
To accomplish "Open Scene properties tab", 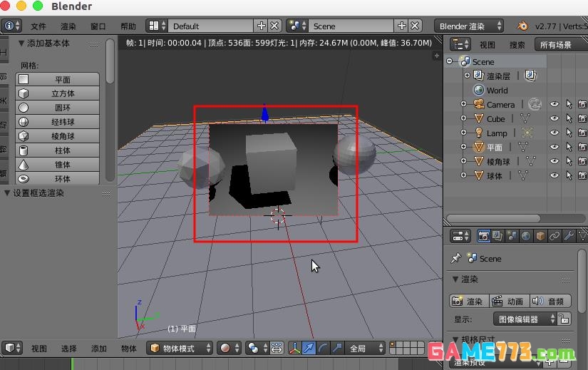I will [512, 236].
